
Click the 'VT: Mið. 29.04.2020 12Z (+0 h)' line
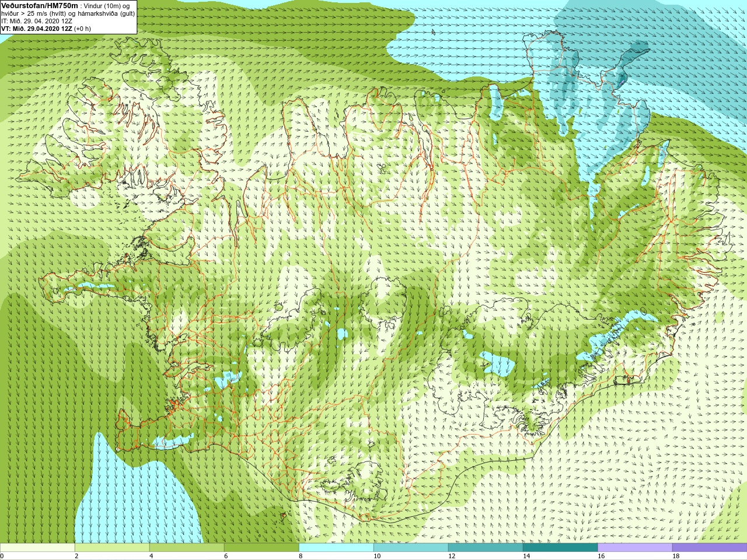(46, 29)
